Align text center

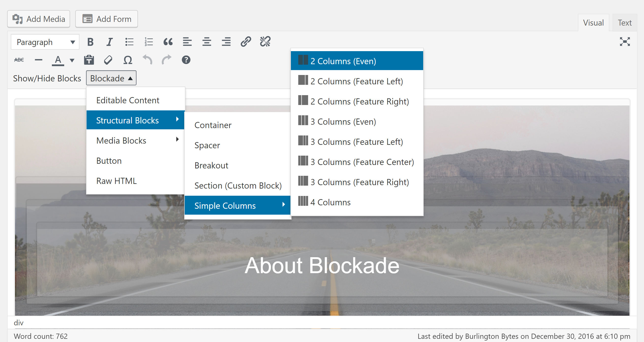[x=207, y=42]
